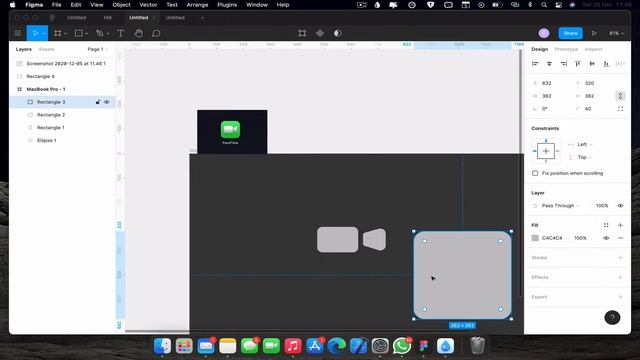Select the Hand tool
The height and width of the screenshot is (360, 640).
139,33
